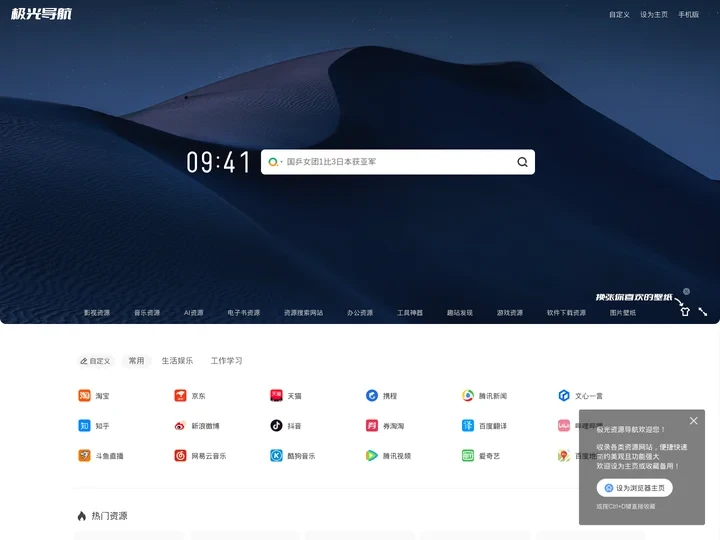This screenshot has width=720, height=540.
Task: Open the Kugou Music (酷狗音乐) icon
Action: pos(276,456)
